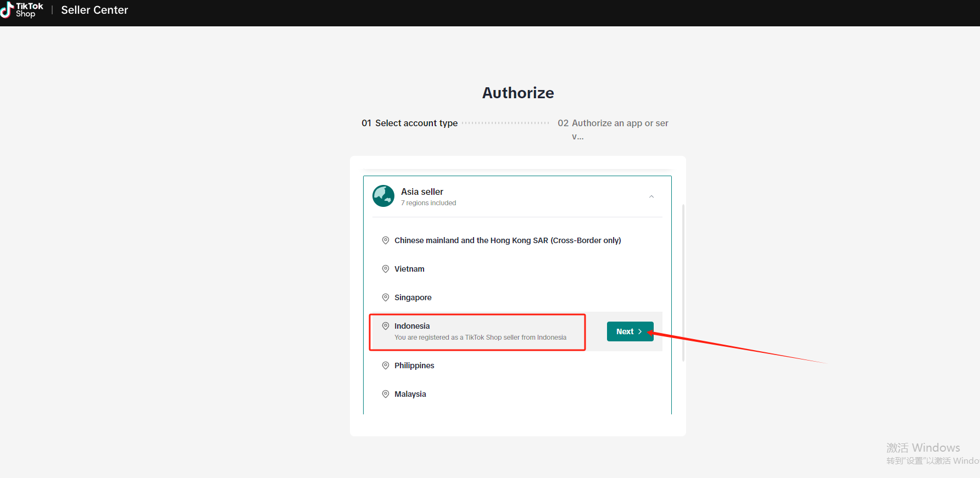Click the location pin beside Malaysia
This screenshot has height=478, width=980.
[386, 394]
